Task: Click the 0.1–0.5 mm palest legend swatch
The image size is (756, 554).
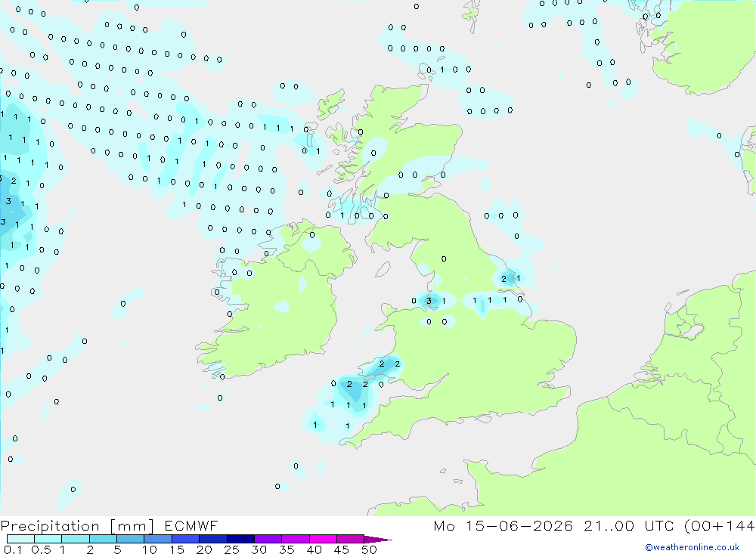Action: tap(20, 539)
